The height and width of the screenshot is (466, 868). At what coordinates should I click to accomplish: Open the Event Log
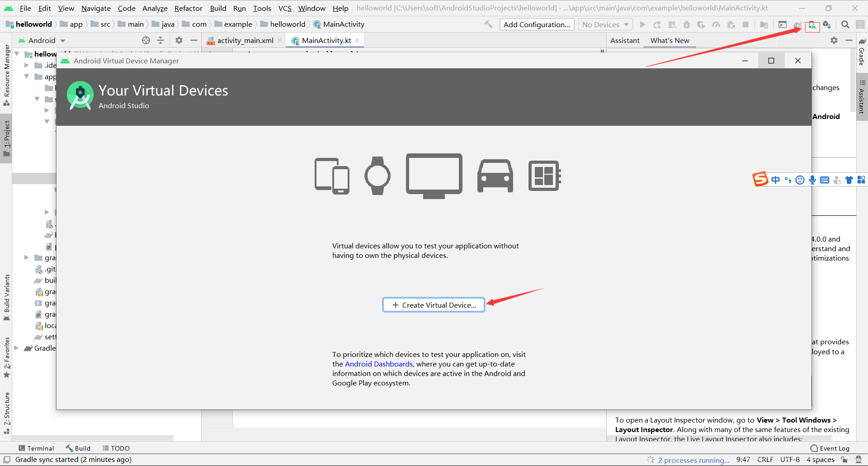[x=830, y=448]
